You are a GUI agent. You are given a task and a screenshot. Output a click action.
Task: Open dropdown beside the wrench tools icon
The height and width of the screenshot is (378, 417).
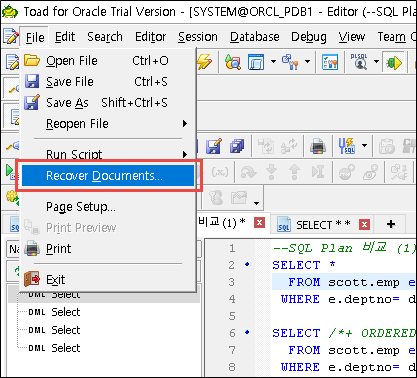click(307, 62)
